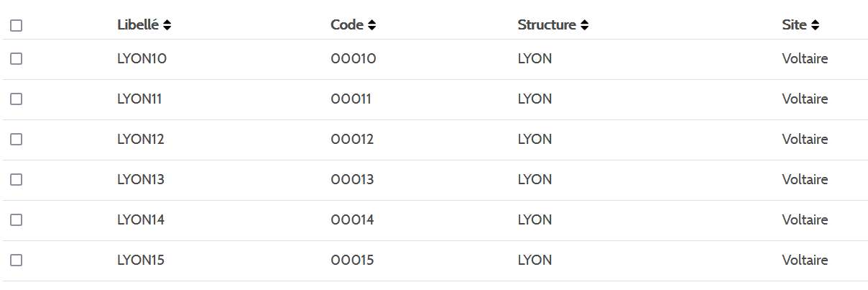
Task: Click the Structure column header label
Action: tap(546, 25)
